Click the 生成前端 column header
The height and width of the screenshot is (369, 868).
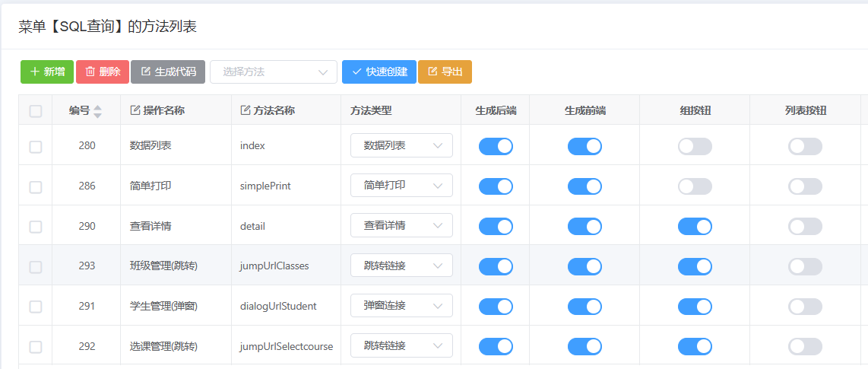[584, 110]
